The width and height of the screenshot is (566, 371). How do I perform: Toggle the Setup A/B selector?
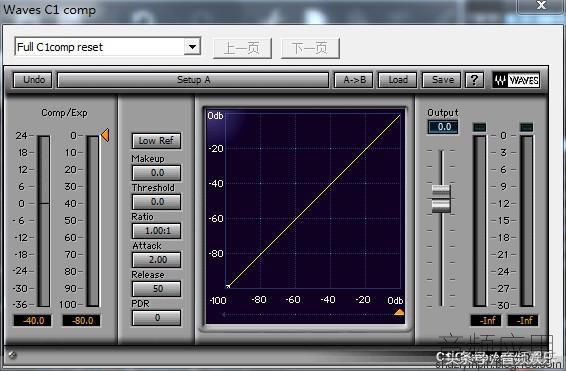[193, 80]
